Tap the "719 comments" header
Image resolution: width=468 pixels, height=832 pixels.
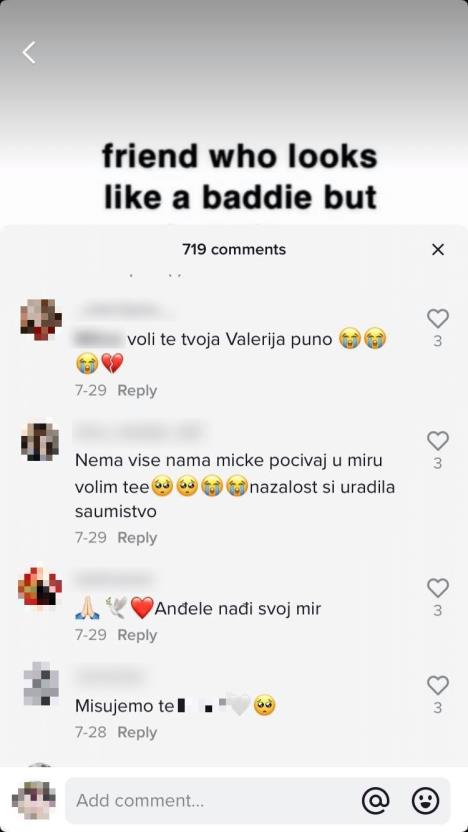234,249
